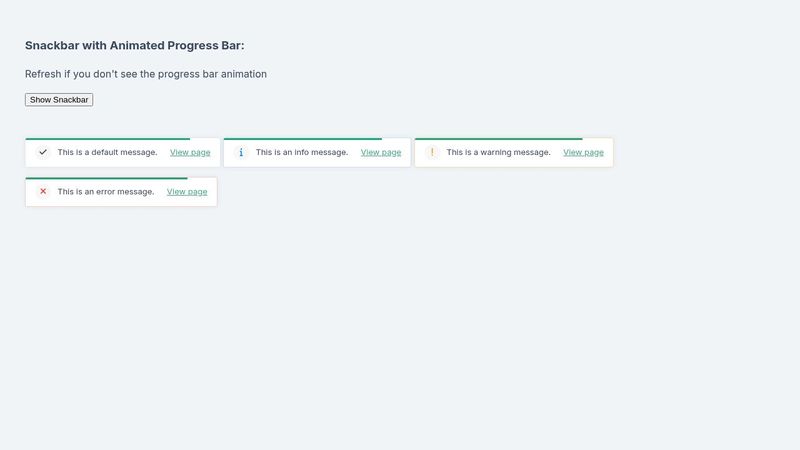Click the refresh hint text below heading
800x450 pixels.
tap(146, 74)
